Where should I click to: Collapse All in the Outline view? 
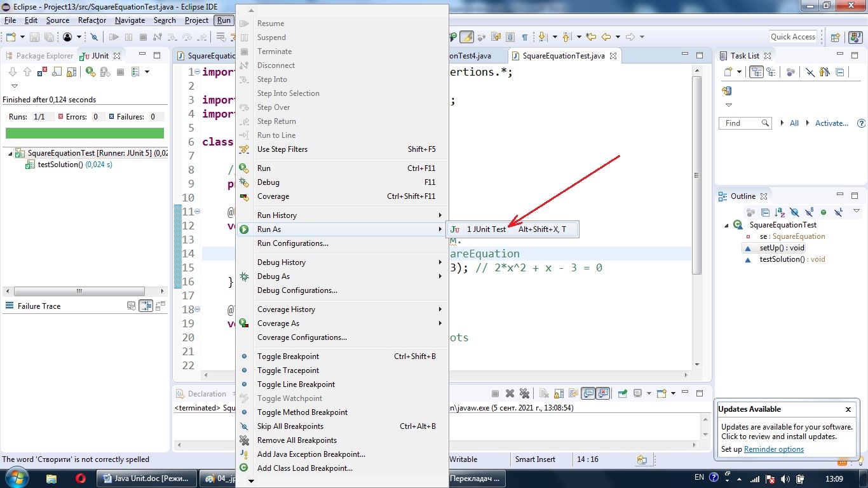coord(766,212)
